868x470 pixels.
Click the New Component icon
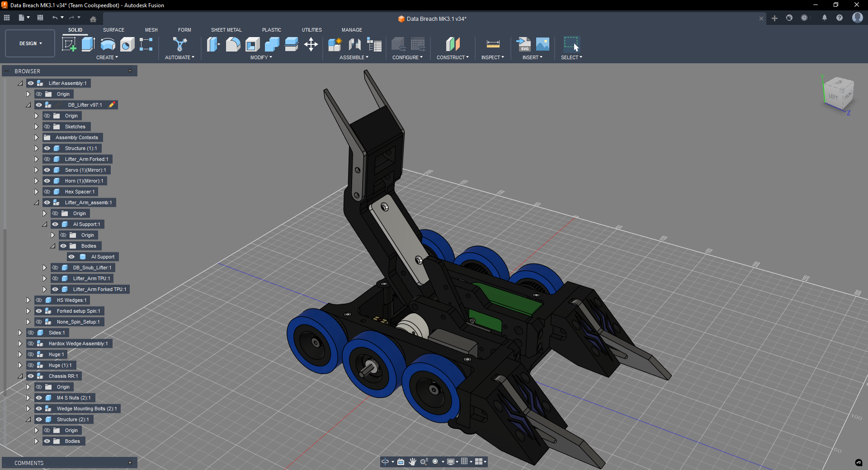pos(335,44)
